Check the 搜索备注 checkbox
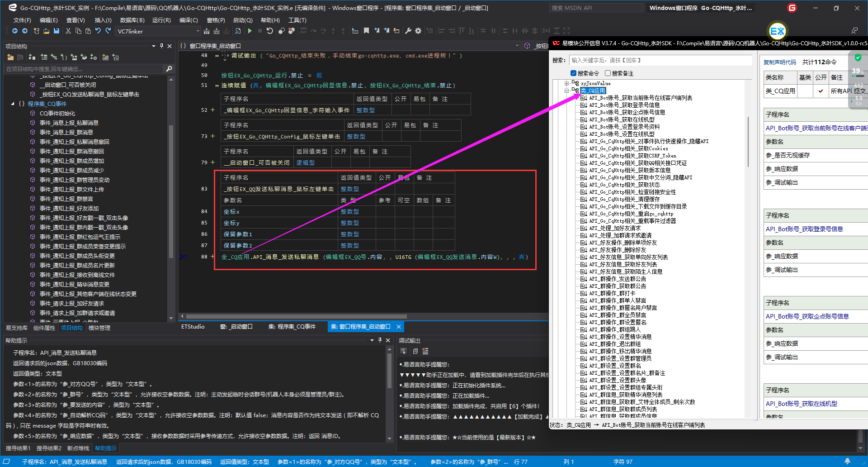Image resolution: width=868 pixels, height=467 pixels. (608, 73)
